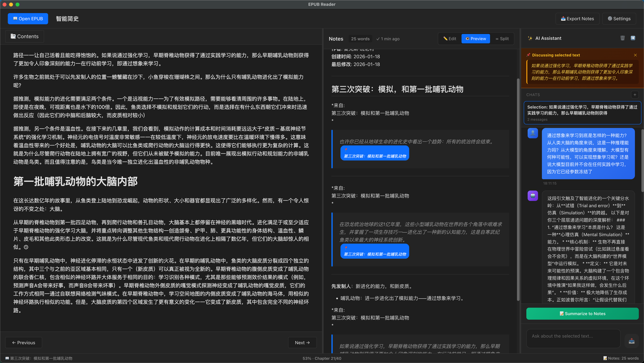The image size is (644, 363).
Task: Click the saved status 1 min ago
Action: (x=388, y=39)
